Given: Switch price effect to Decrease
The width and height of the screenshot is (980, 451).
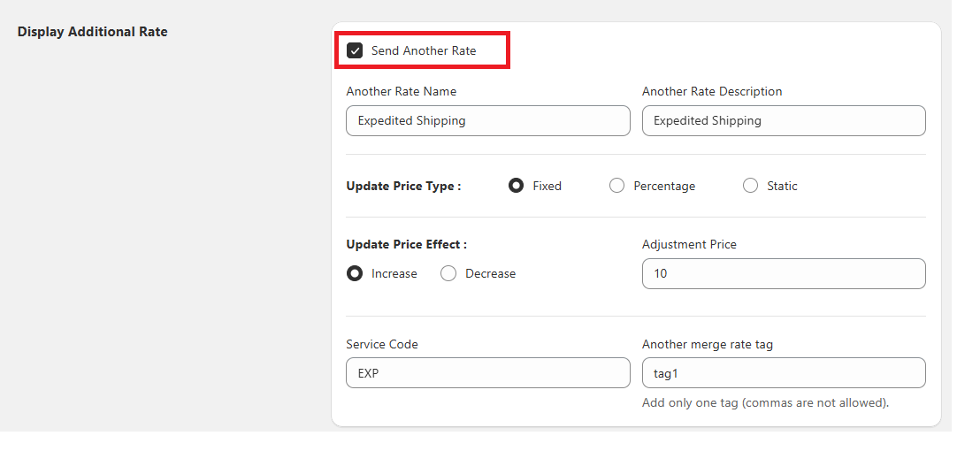Looking at the screenshot, I should 448,273.
